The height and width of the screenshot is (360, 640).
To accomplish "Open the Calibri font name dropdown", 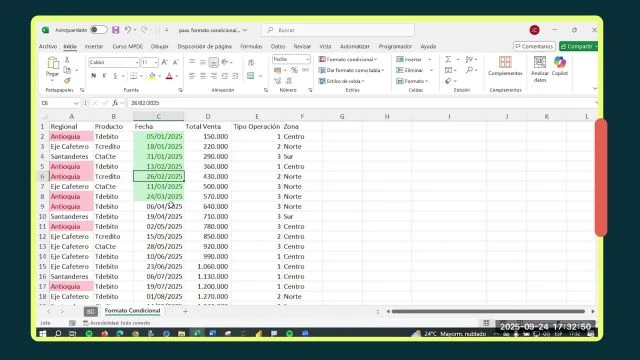I will [x=137, y=62].
